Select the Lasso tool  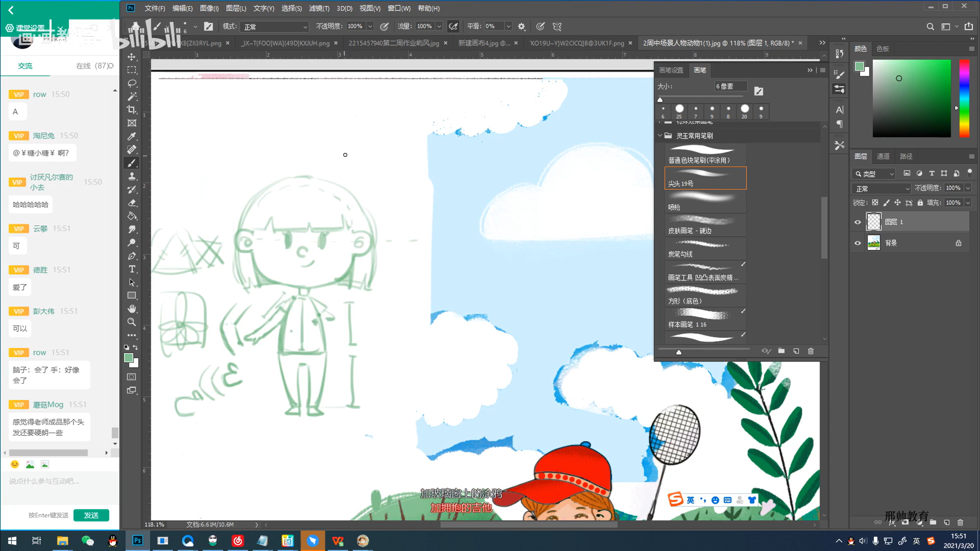tap(132, 83)
